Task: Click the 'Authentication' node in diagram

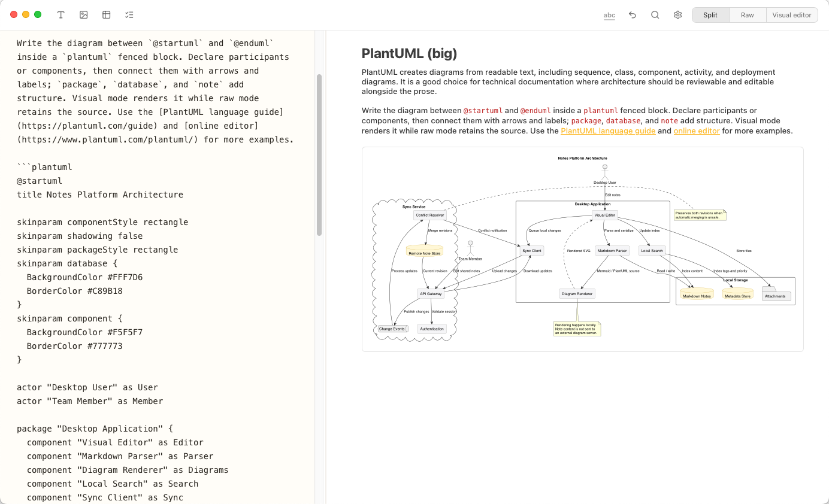Action: pos(432,329)
